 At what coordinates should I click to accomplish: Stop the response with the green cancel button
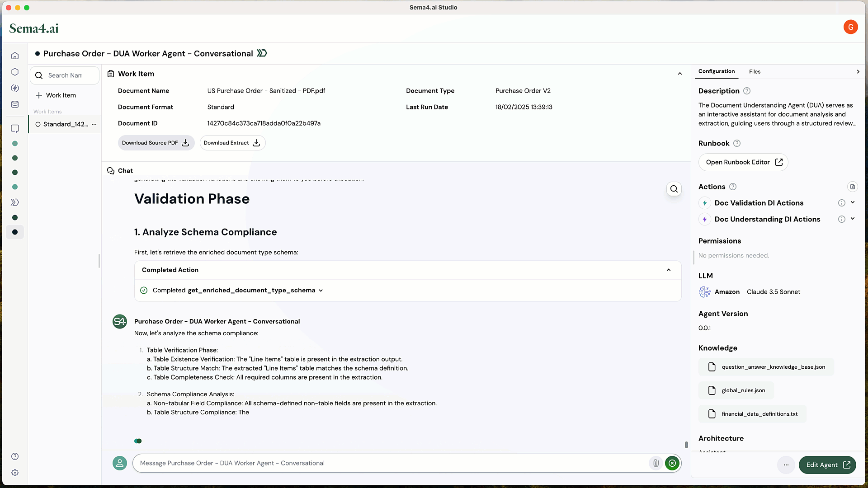672,463
